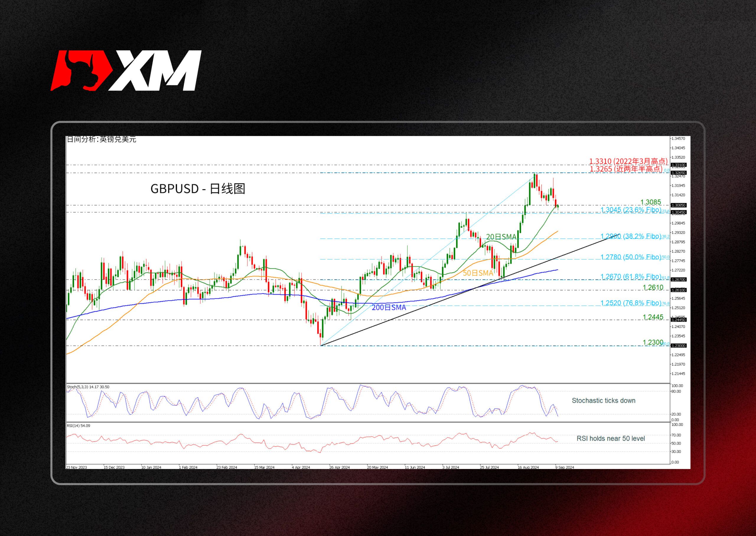This screenshot has width=756, height=536.
Task: Select the 20-day SMA green label
Action: (501, 237)
